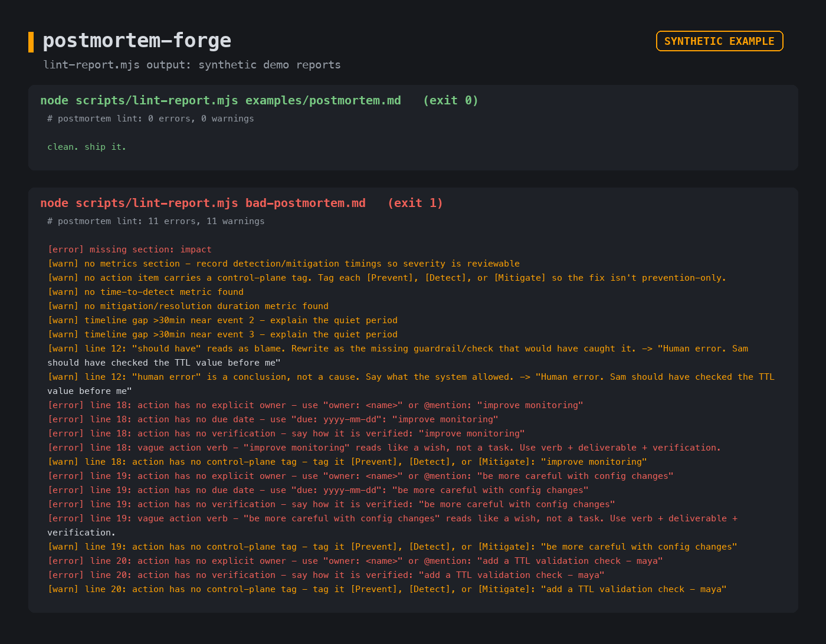826x644 pixels.
Task: Click the 'clean. ship it.' message
Action: point(87,147)
